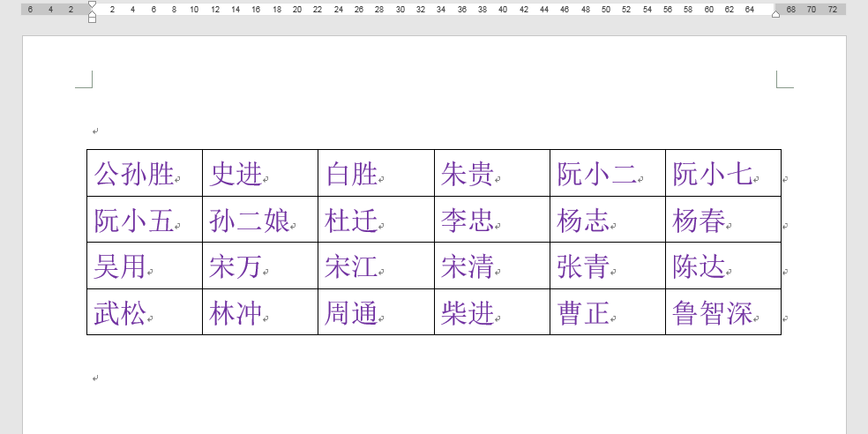Click the table cell containing 阮小七

(723, 173)
